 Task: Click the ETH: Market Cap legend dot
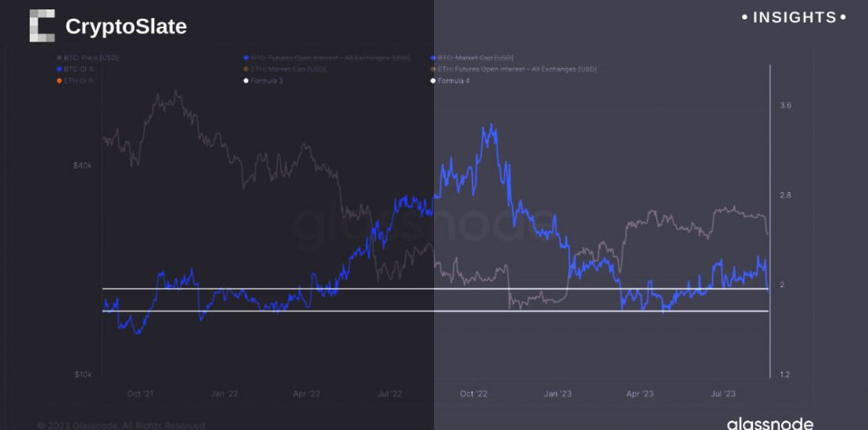tap(246, 70)
